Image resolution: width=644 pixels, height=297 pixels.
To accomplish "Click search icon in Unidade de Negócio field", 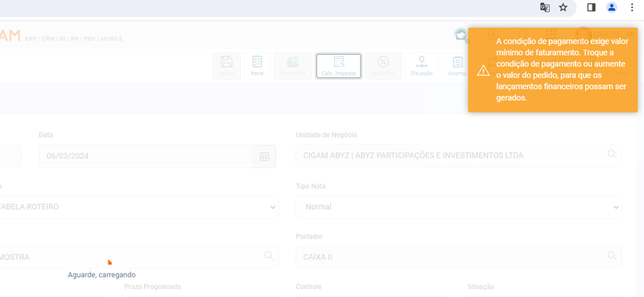I will point(612,154).
